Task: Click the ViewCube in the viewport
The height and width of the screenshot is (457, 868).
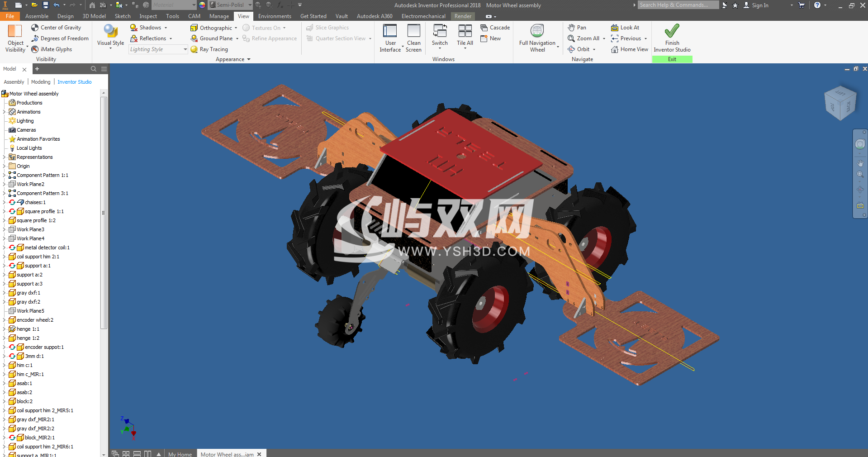Action: coord(840,103)
